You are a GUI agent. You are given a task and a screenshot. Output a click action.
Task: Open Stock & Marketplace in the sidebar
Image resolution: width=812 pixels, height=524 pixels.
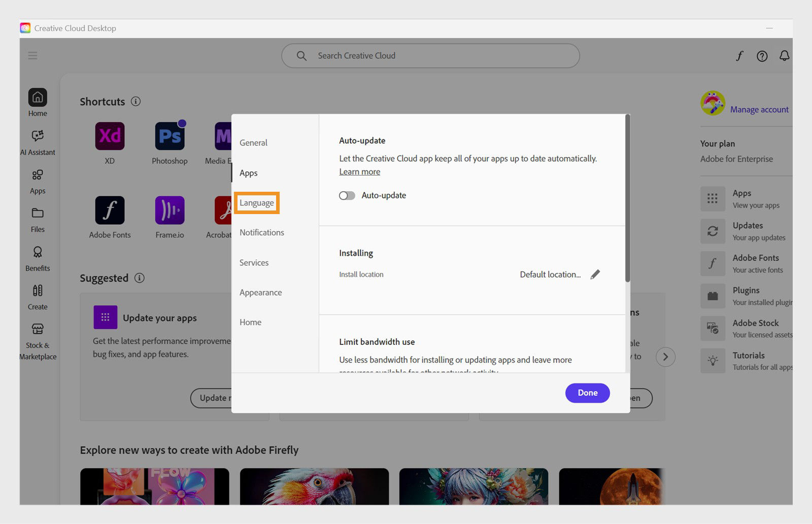38,341
